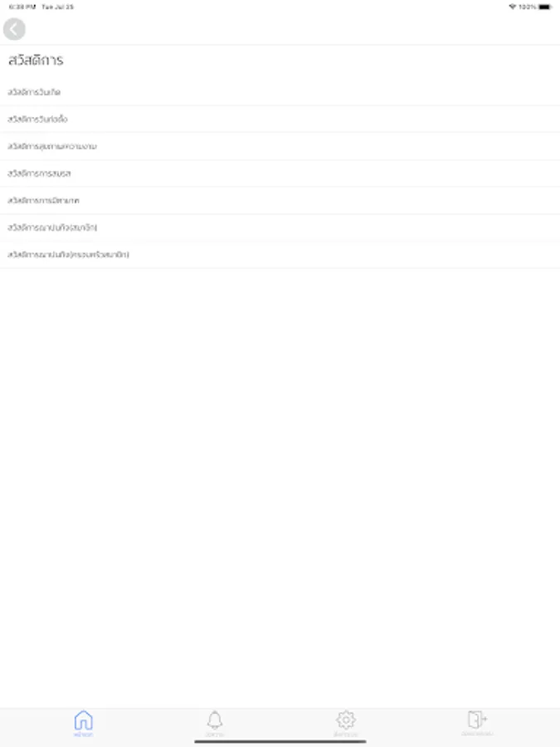The height and width of the screenshot is (747, 560).
Task: Open settings via the gear icon
Action: [346, 720]
